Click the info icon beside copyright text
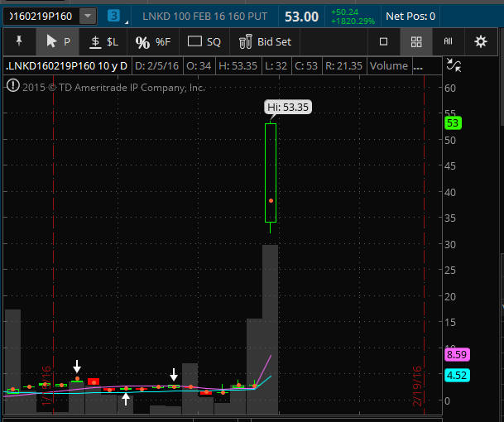This screenshot has width=504, height=422. 12,85
